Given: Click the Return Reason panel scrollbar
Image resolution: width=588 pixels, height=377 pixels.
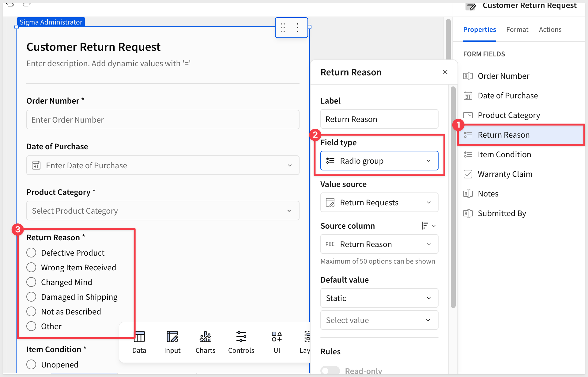Looking at the screenshot, I should pos(453,196).
